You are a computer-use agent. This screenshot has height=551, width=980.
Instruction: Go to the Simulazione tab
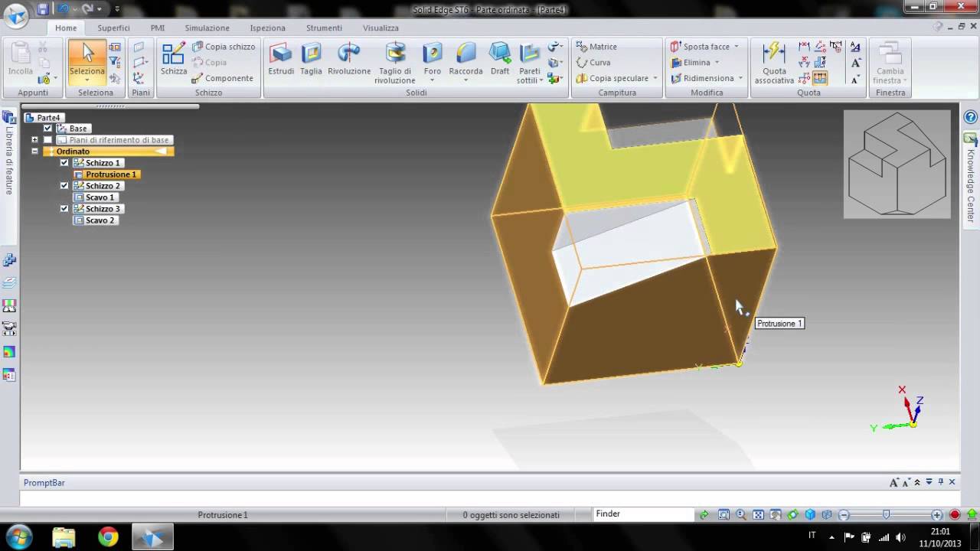coord(207,28)
